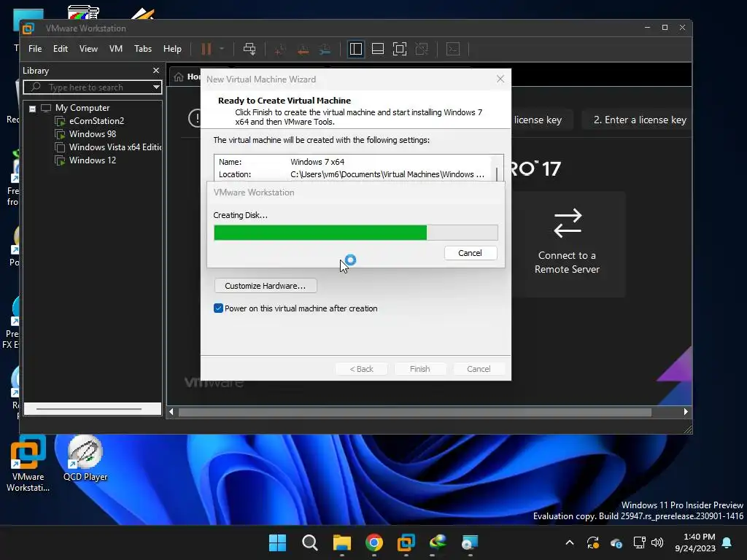Open Google Chrome from taskbar

[374, 542]
